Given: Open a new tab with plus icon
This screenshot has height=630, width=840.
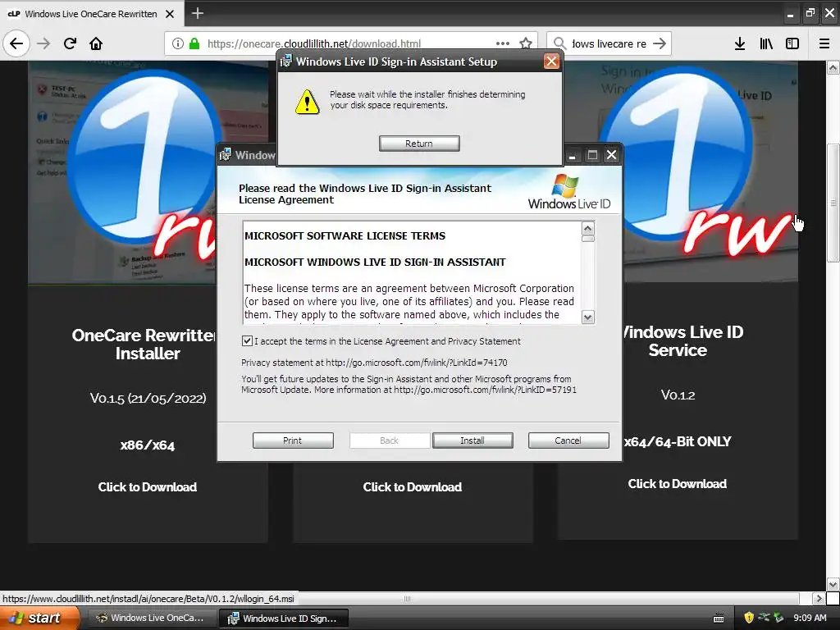Looking at the screenshot, I should [x=197, y=13].
